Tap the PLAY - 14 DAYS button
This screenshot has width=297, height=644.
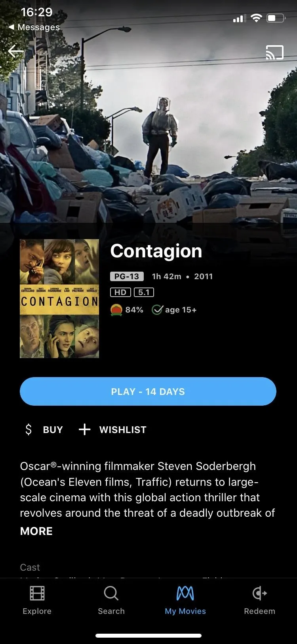click(148, 391)
